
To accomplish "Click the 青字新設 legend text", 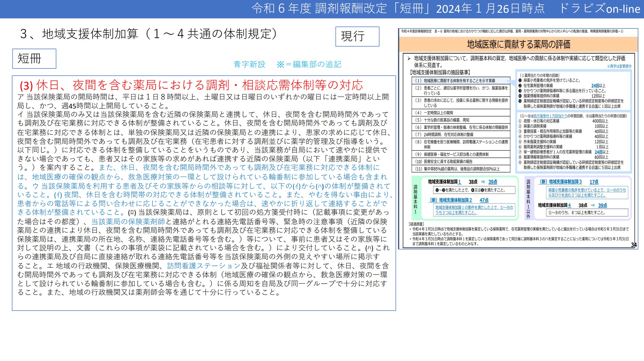I will click(x=249, y=64).
